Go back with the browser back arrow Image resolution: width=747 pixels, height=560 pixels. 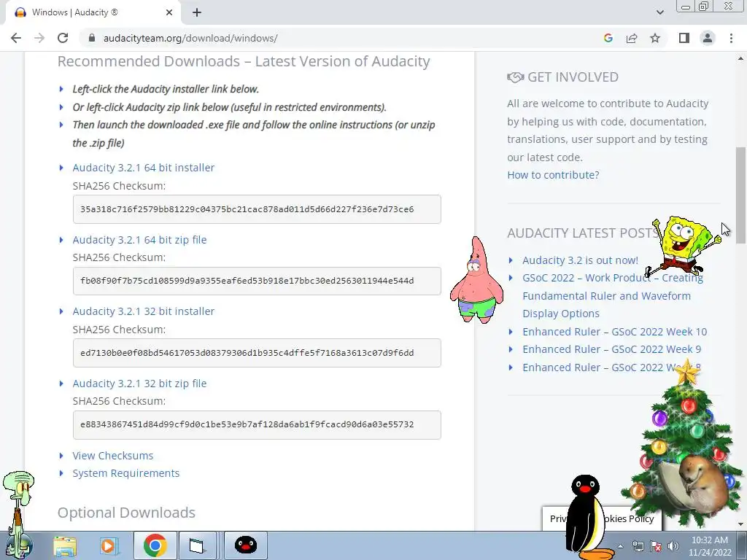tap(16, 38)
